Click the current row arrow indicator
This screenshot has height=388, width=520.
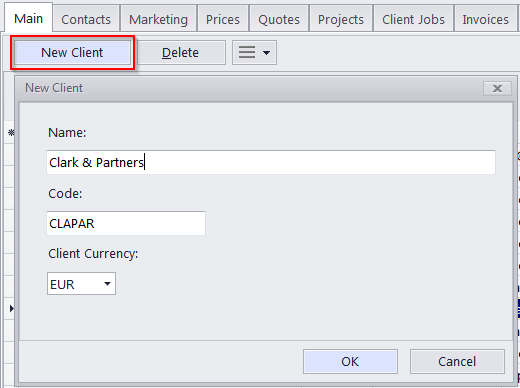tap(12, 308)
